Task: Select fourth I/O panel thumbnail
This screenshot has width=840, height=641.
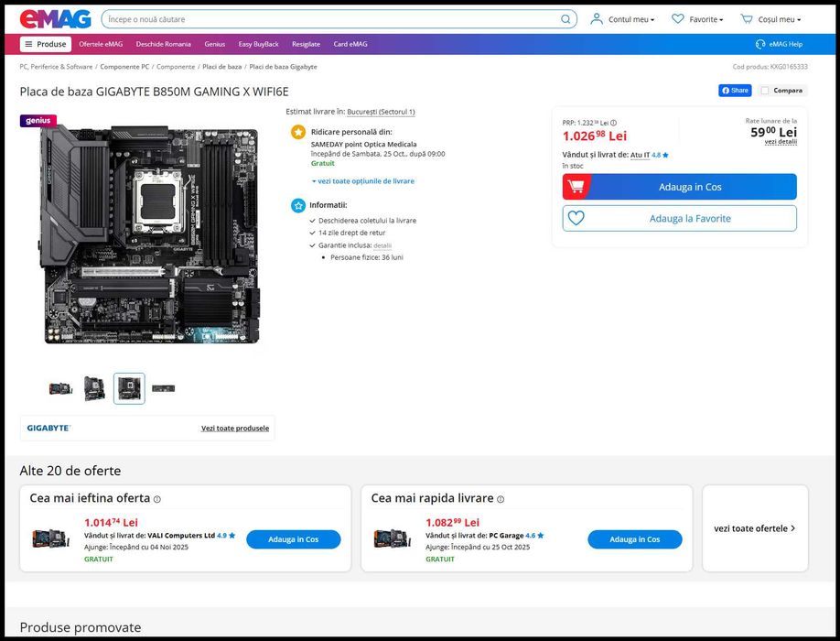Action: coord(164,388)
